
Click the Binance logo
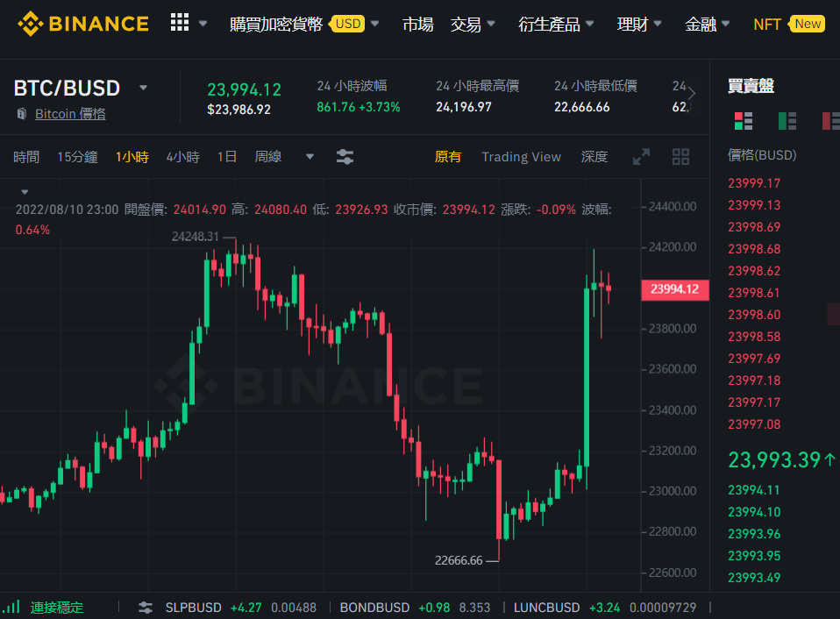click(x=83, y=24)
